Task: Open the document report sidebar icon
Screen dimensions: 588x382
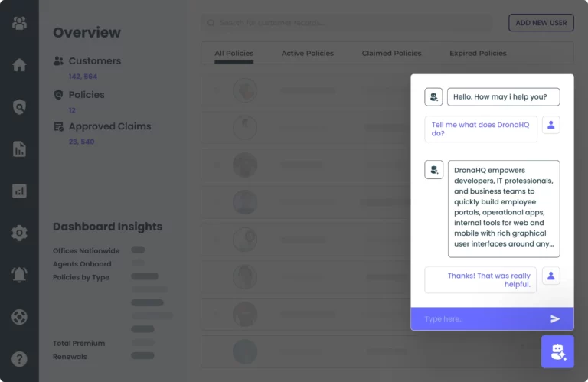Action: [x=19, y=149]
